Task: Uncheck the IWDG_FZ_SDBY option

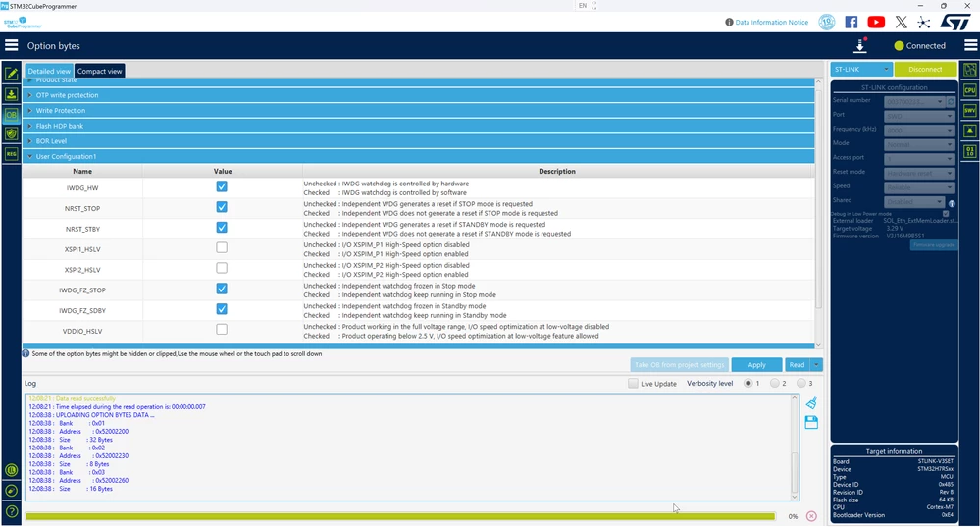Action: [x=222, y=309]
